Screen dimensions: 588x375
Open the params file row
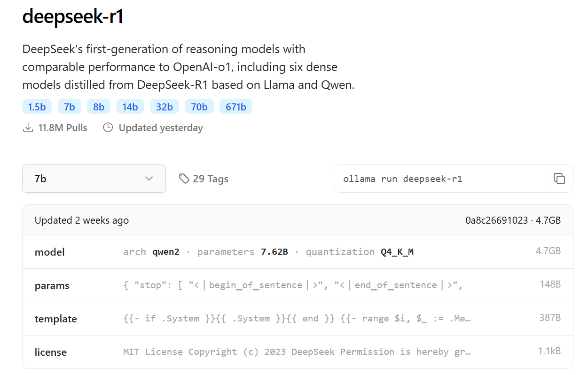(298, 285)
